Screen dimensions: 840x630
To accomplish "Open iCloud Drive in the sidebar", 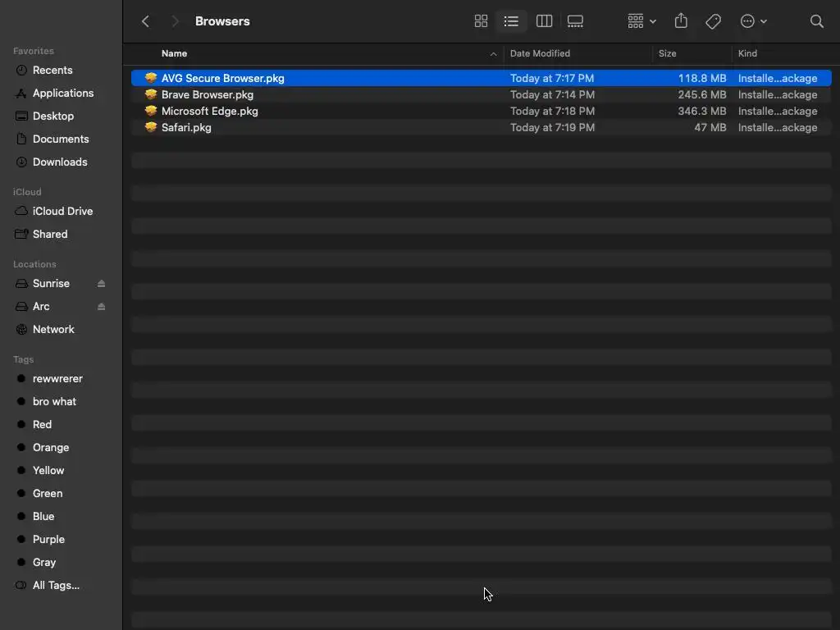I will 61,212.
